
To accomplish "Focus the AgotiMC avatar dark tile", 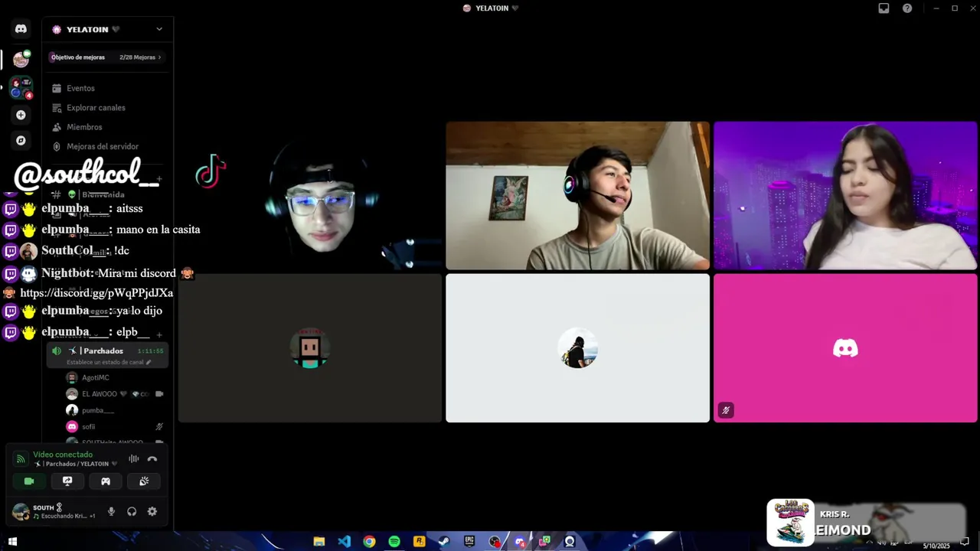I will pos(310,348).
